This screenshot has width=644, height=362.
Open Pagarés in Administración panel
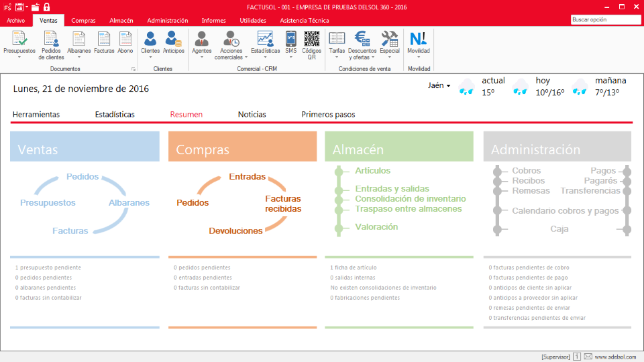coord(600,180)
